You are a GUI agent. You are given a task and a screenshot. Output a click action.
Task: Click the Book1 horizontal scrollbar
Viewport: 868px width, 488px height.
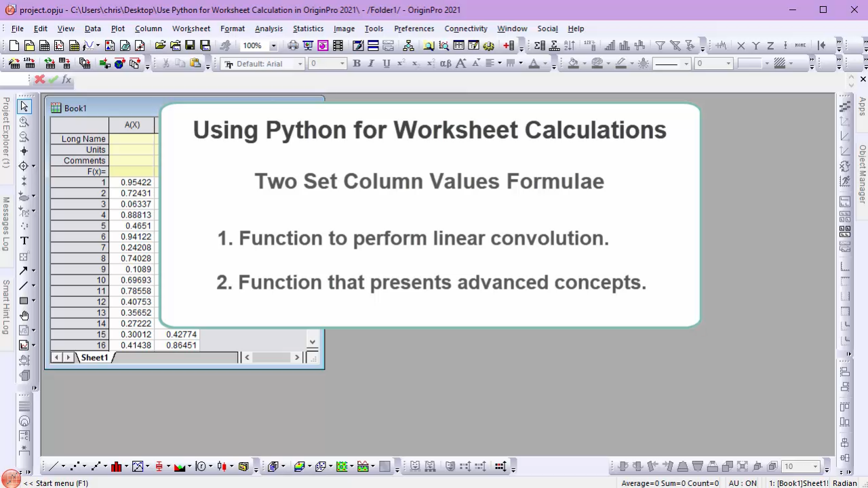[x=271, y=357]
